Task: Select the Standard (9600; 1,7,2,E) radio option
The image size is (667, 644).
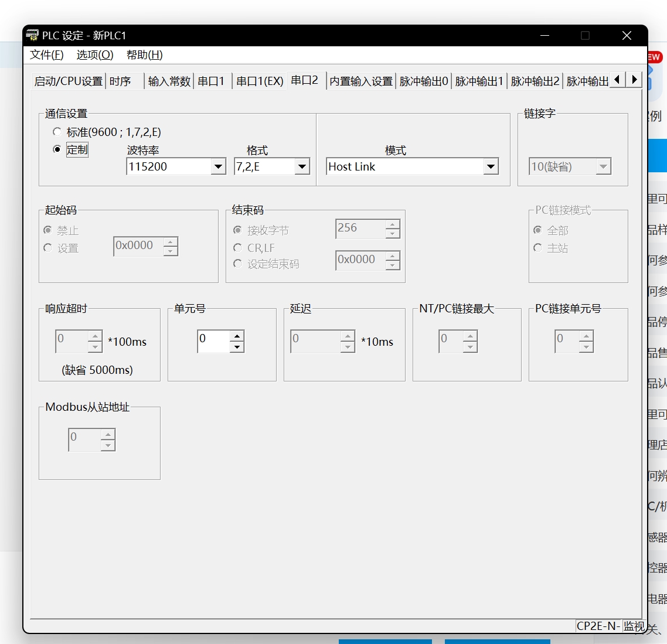Action: 57,132
